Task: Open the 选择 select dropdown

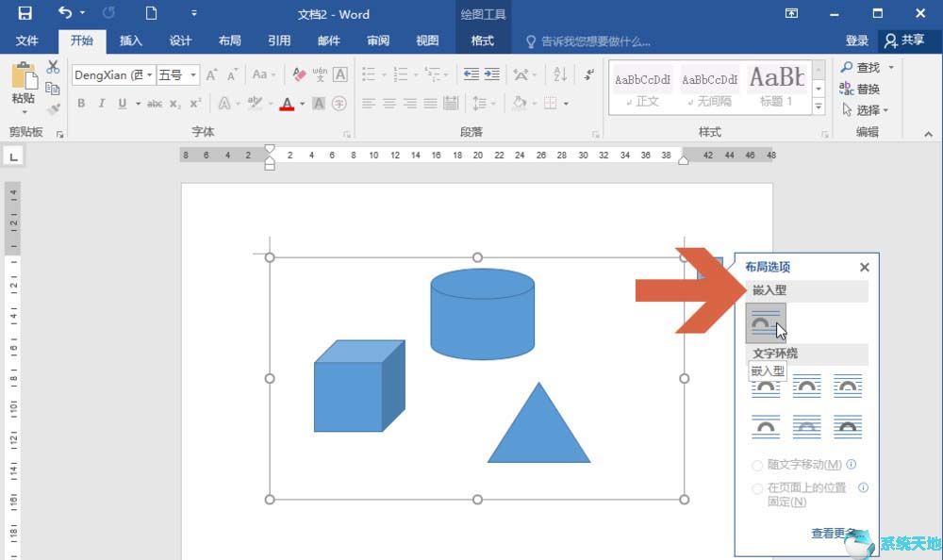Action: point(865,110)
